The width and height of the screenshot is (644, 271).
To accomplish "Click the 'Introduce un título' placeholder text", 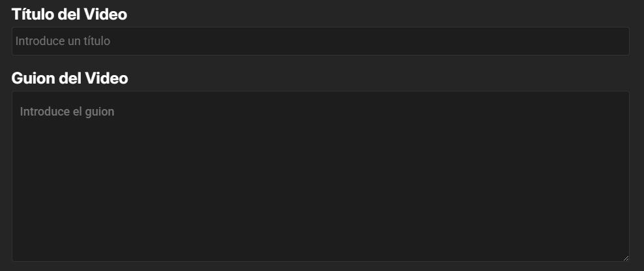I will coord(63,41).
